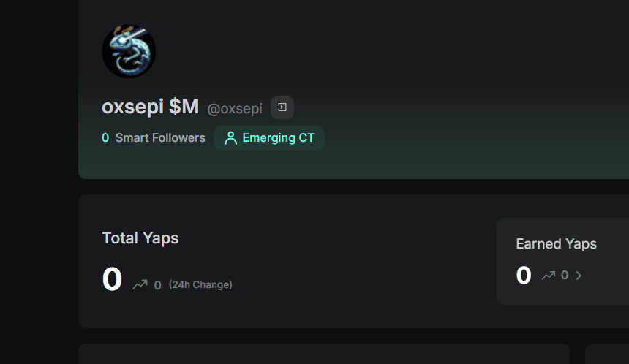Click the Earned Yaps heading
This screenshot has width=629, height=364.
coord(556,244)
